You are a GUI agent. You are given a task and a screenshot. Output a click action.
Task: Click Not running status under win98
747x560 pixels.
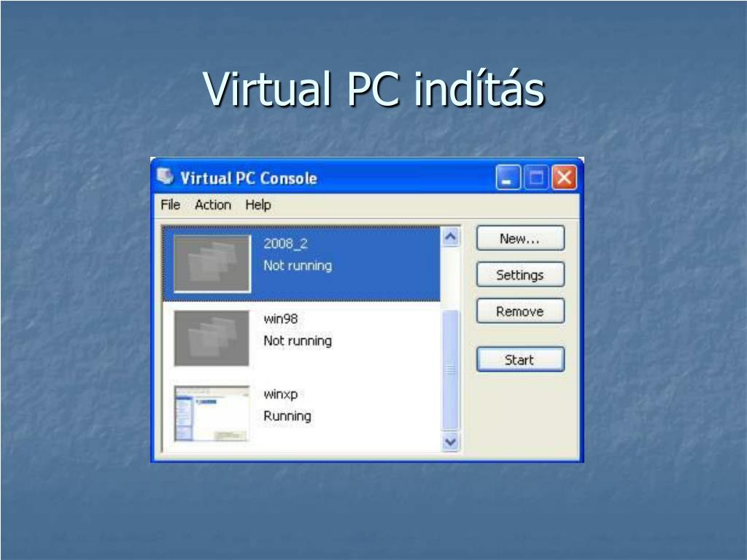pyautogui.click(x=298, y=341)
